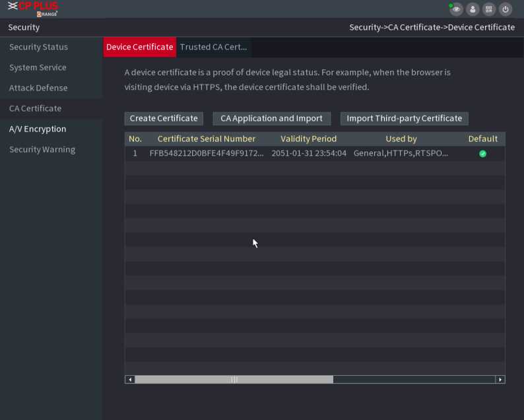Click the scrollbar left arrow
524x420 pixels.
[130, 380]
